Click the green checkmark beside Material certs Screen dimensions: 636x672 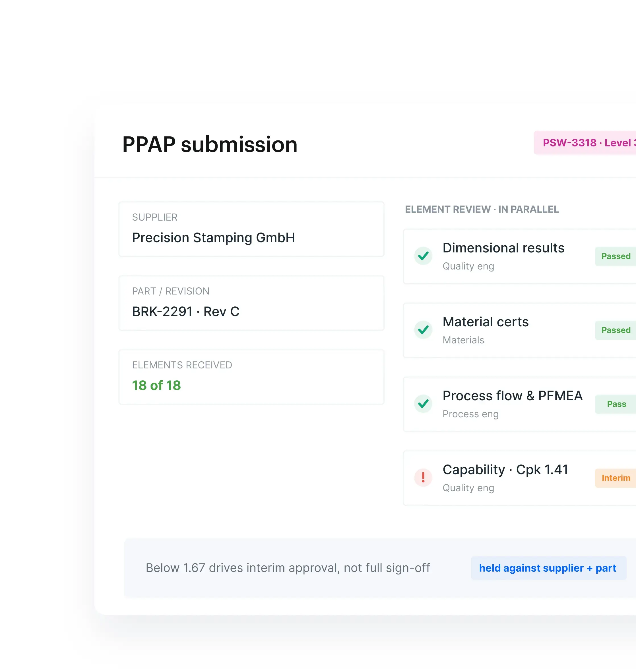pyautogui.click(x=423, y=330)
